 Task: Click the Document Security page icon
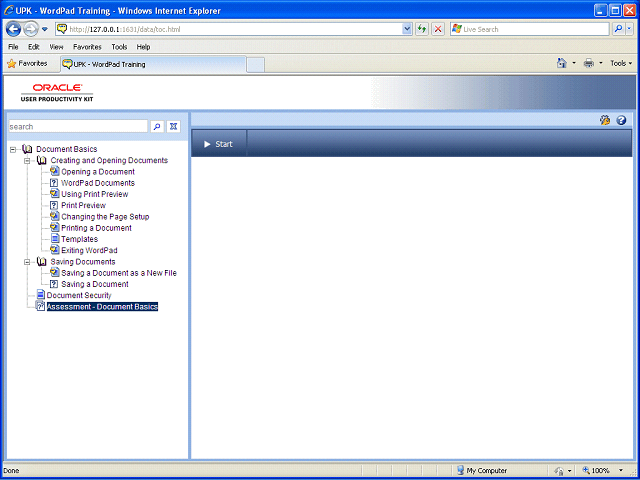[x=40, y=295]
